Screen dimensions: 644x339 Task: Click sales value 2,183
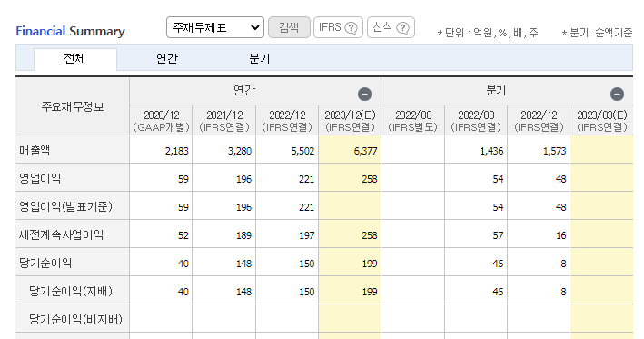tap(176, 151)
